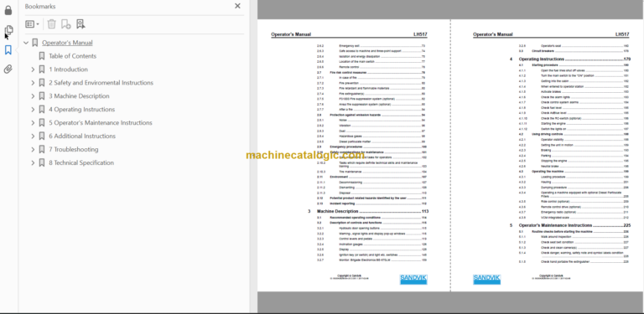Collapse the Operator's Manual root bookmark
Screen dimensions: 644x314
point(26,43)
